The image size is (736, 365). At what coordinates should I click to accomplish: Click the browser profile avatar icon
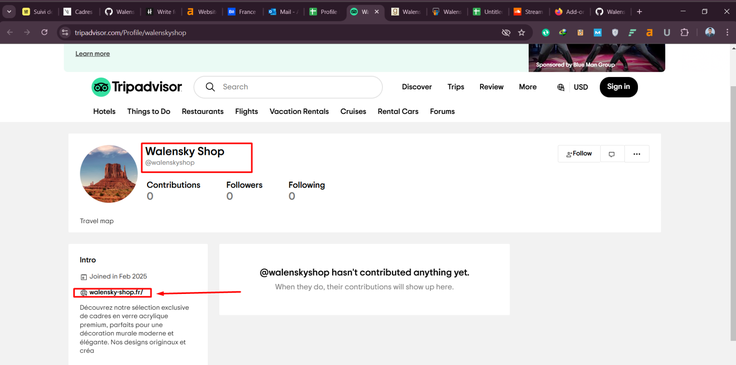pos(710,32)
